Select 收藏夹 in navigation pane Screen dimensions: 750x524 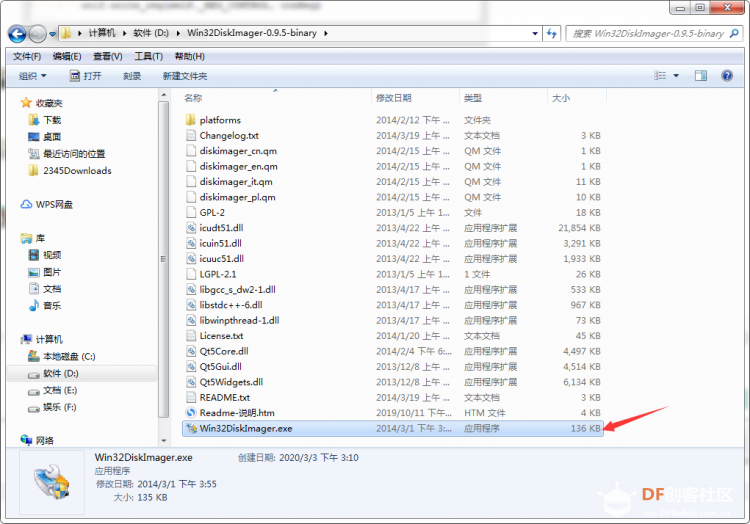click(x=42, y=103)
